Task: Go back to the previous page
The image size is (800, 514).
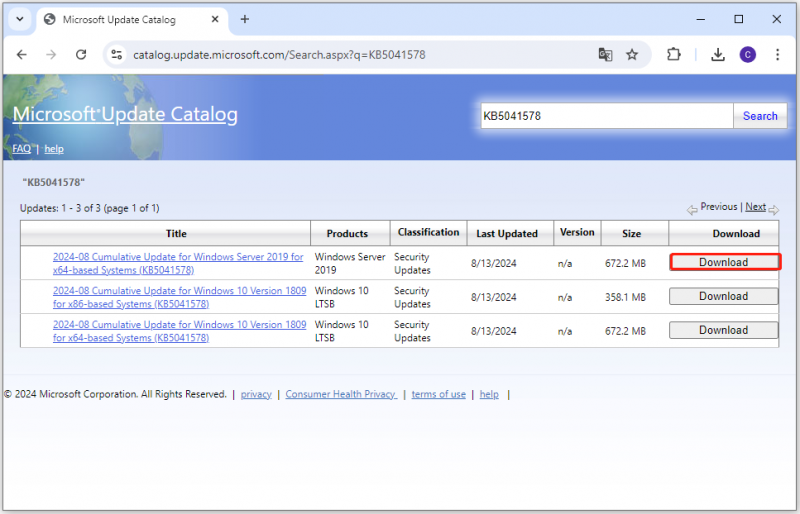Action: coord(21,55)
